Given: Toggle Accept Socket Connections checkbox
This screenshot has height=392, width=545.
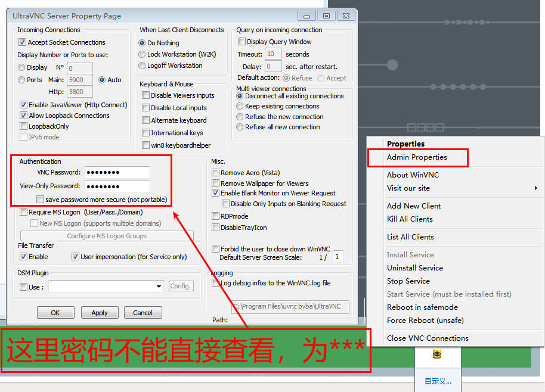Looking at the screenshot, I should pyautogui.click(x=22, y=42).
